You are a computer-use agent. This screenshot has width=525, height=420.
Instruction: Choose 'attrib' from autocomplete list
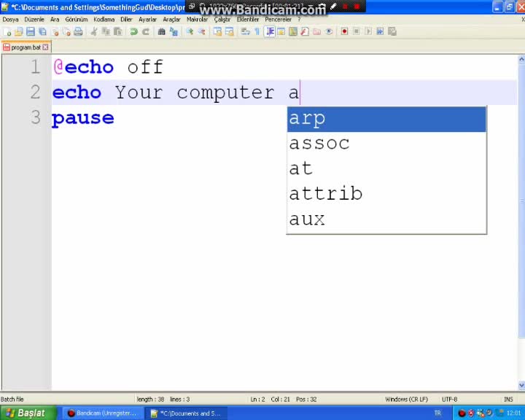386,194
